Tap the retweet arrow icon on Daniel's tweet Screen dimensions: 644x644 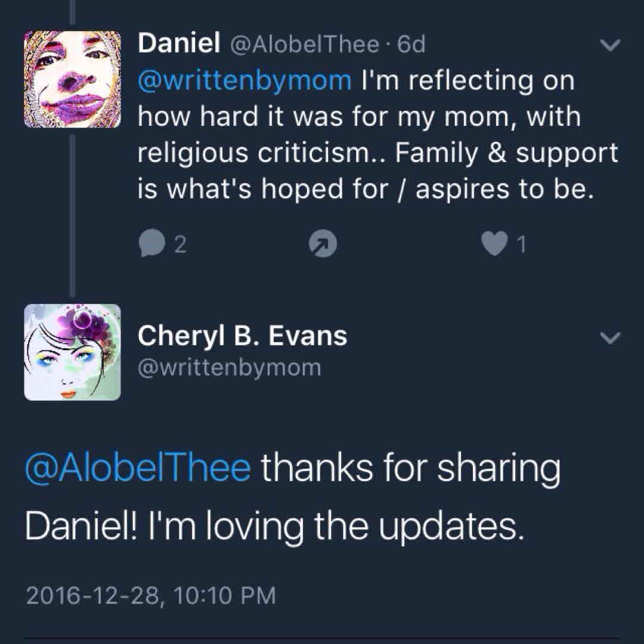coord(323,244)
